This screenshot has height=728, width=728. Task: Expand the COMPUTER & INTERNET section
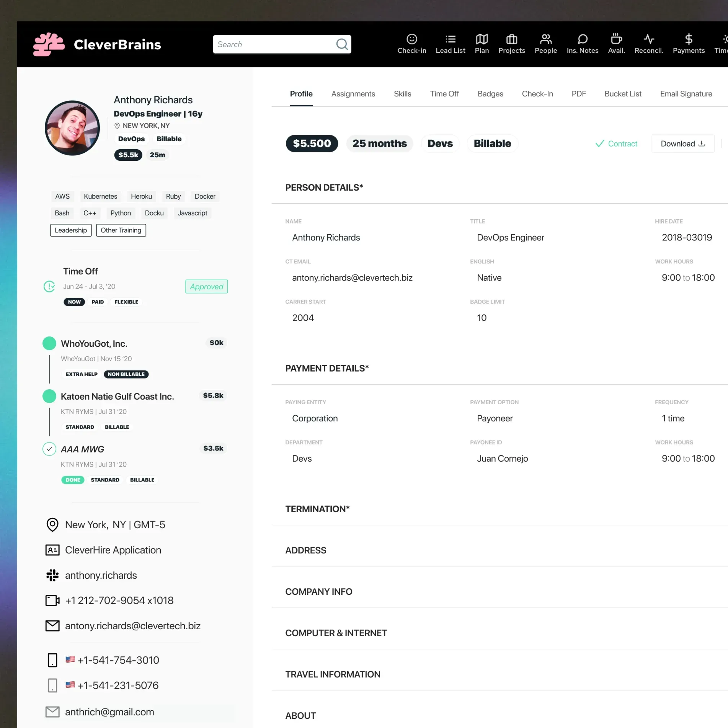pos(336,633)
